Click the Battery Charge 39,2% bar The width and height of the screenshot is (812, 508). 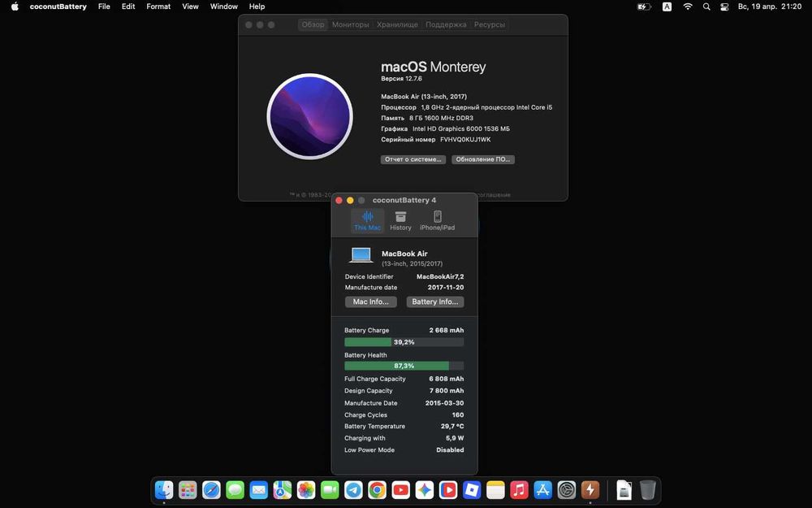(404, 342)
